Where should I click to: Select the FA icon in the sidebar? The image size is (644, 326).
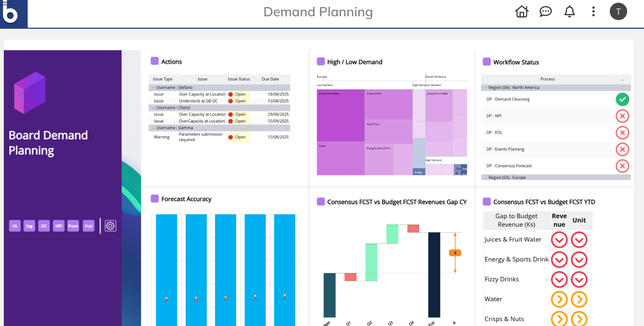pos(15,226)
